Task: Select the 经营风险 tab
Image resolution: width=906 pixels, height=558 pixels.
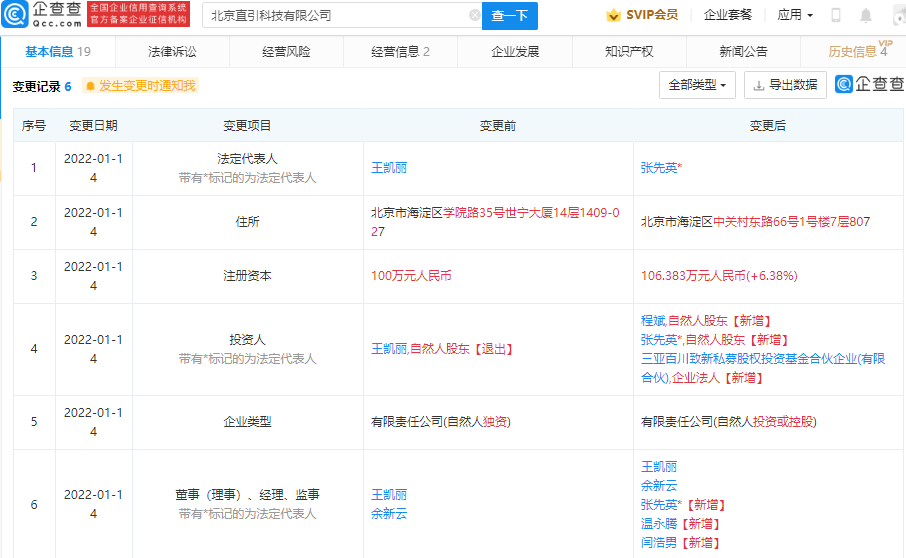Action: coord(285,52)
